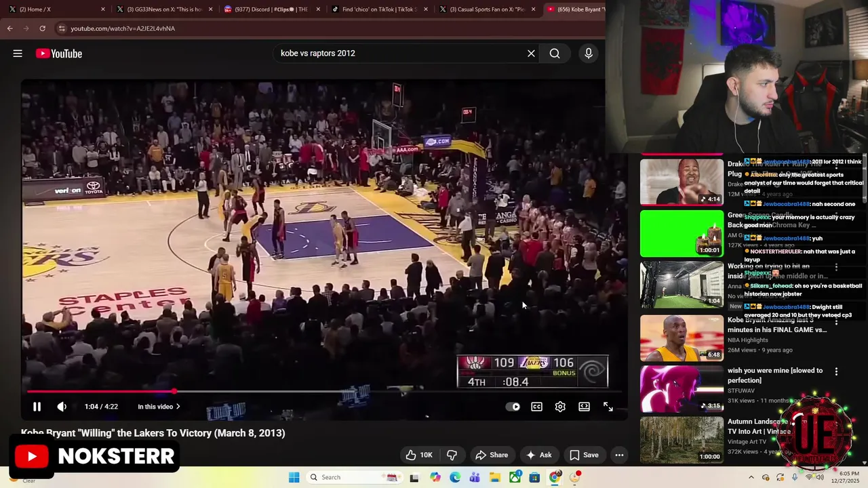View site information icon in address bar
This screenshot has height=488, width=868.
tap(62, 28)
